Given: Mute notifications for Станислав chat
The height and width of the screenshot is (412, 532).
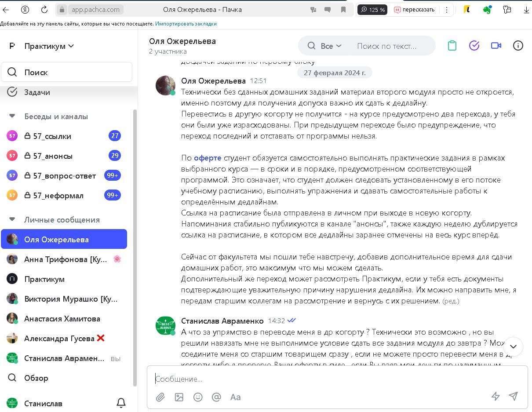Looking at the screenshot, I should click(x=121, y=403).
